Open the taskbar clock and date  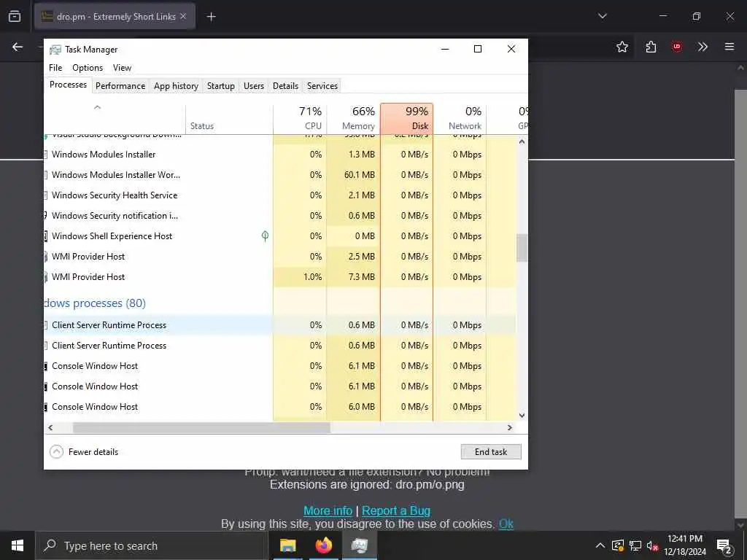[x=685, y=545]
